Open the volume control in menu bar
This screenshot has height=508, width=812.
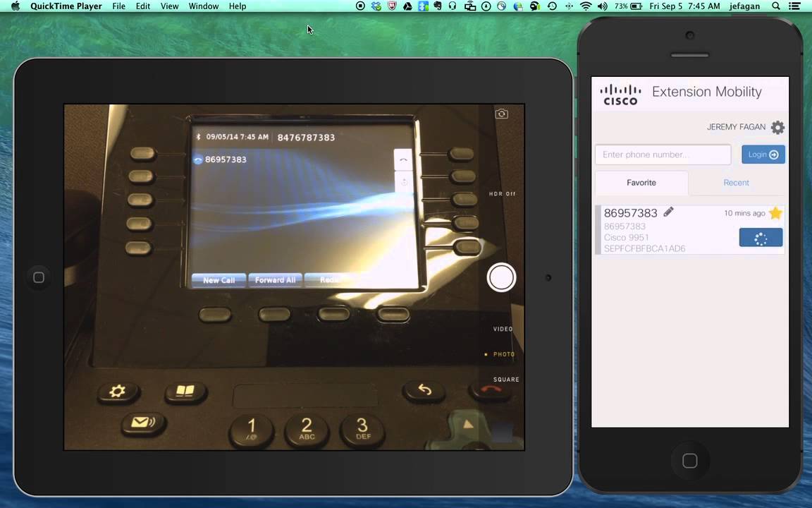pyautogui.click(x=602, y=6)
